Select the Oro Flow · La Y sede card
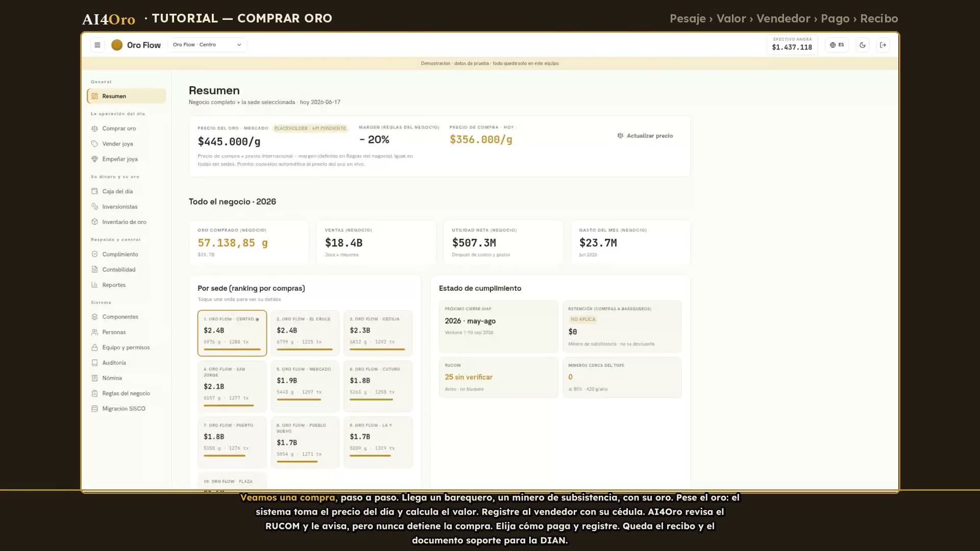980x551 pixels. 378,442
